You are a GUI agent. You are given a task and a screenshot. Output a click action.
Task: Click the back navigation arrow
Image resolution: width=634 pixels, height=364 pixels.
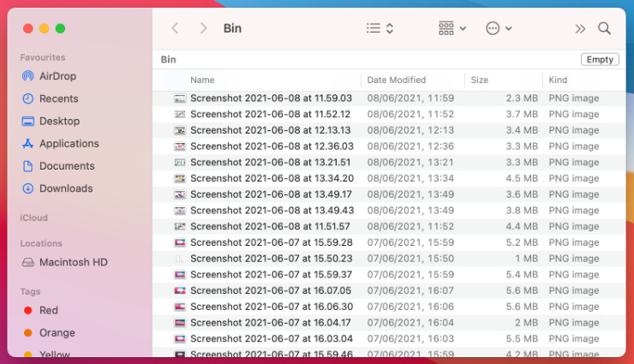(175, 28)
